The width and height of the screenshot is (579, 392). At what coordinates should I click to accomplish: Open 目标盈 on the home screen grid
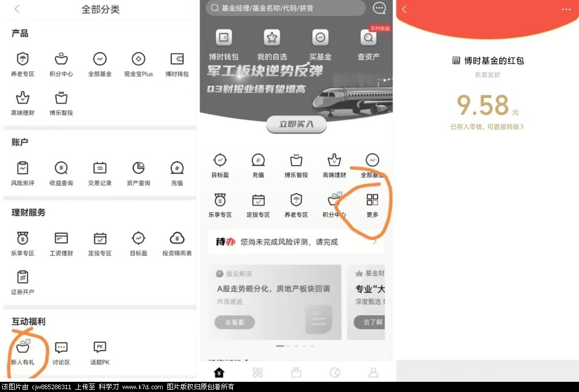pos(220,165)
